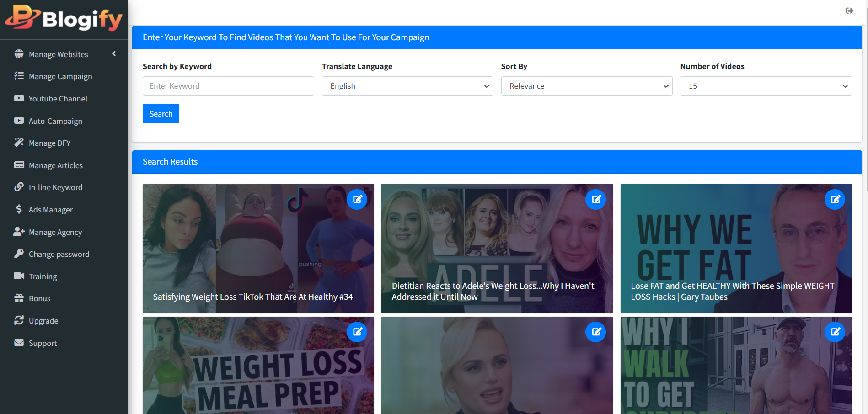Click edit icon on Adele's Weight Loss video

pos(596,199)
